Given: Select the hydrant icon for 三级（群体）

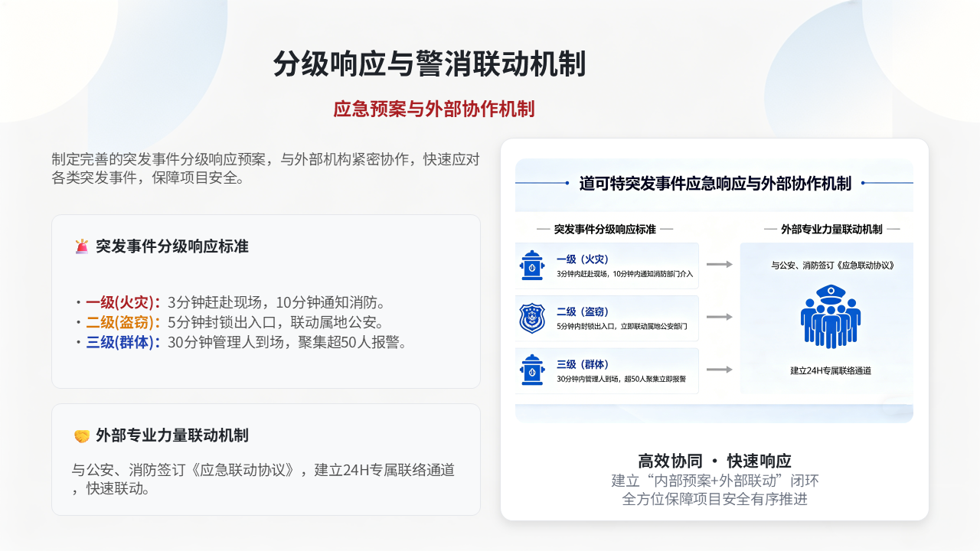Looking at the screenshot, I should click(531, 370).
